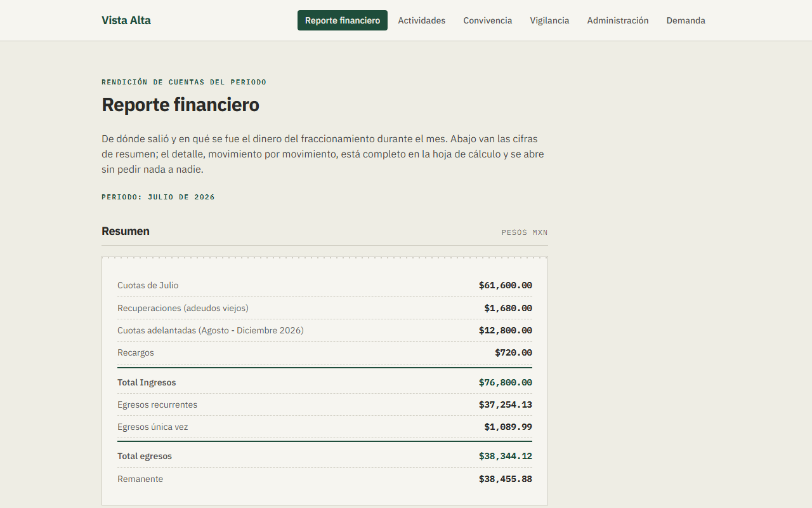The height and width of the screenshot is (508, 812).
Task: Select Recuperaciones (adeudos viejos) label
Action: click(183, 308)
